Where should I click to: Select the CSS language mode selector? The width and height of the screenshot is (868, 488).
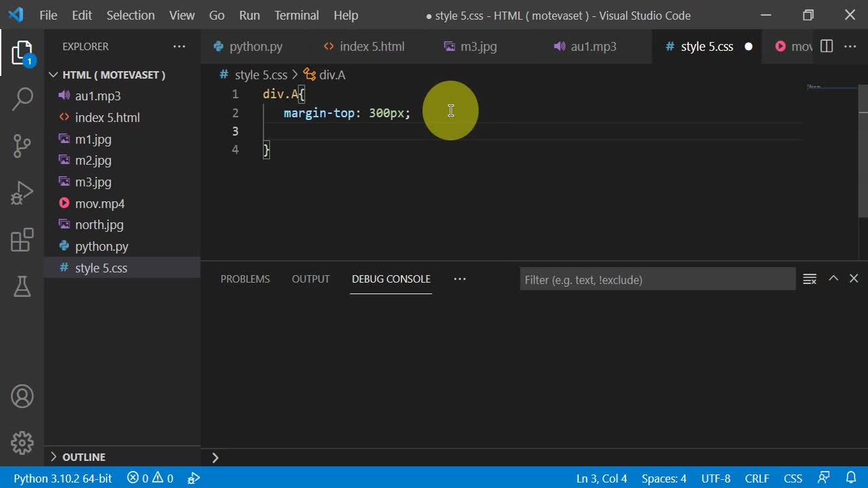click(793, 479)
